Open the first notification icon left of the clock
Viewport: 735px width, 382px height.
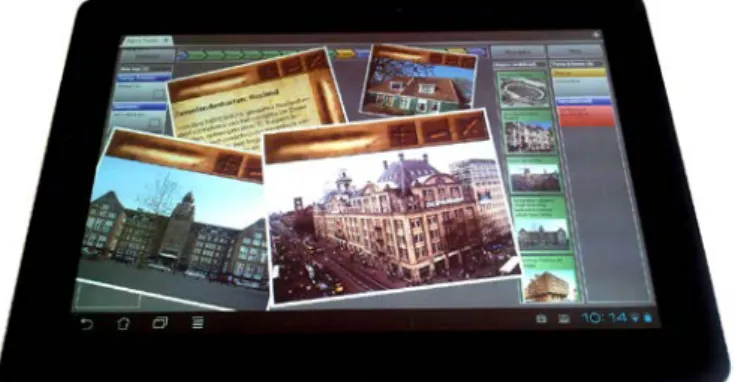point(541,319)
